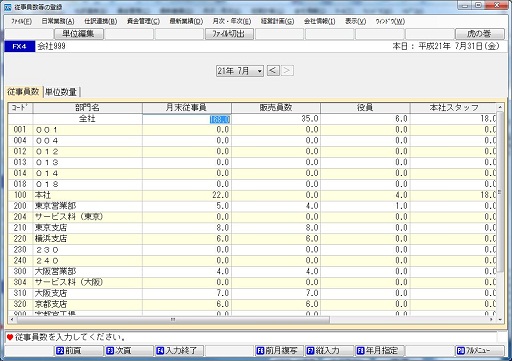
Task: Switch to the 従事員数 tab
Action: (23, 92)
